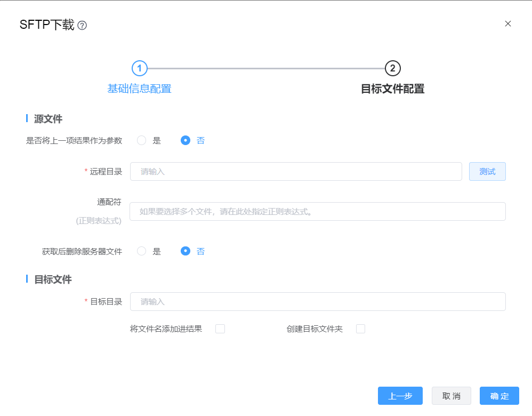Close the SFTP下载 dialog with the X icon
The height and width of the screenshot is (416, 532).
507,23
